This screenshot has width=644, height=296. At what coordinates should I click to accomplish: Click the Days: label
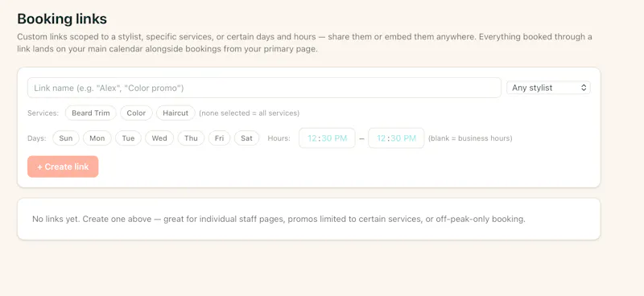click(37, 138)
